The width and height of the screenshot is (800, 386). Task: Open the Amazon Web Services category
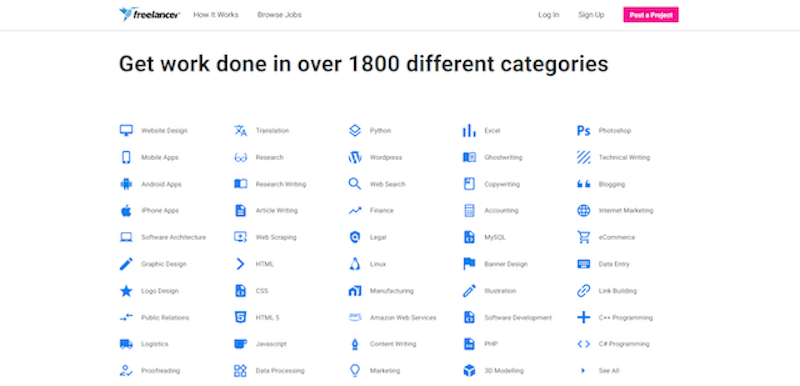(x=403, y=318)
